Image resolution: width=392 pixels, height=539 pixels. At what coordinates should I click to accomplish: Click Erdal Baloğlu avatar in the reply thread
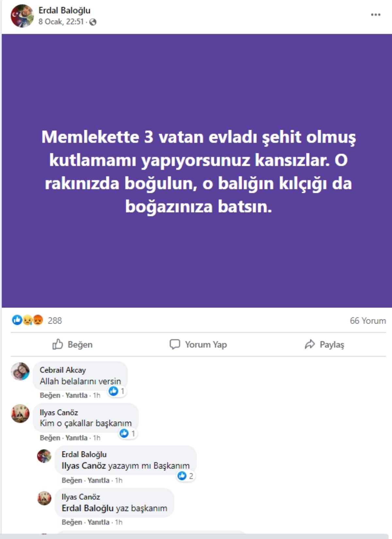(x=44, y=456)
